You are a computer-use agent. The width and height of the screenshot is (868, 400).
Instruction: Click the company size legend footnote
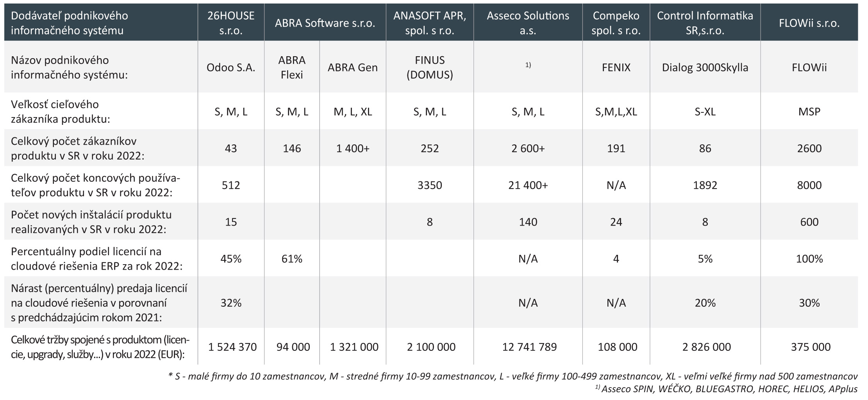click(x=513, y=376)
